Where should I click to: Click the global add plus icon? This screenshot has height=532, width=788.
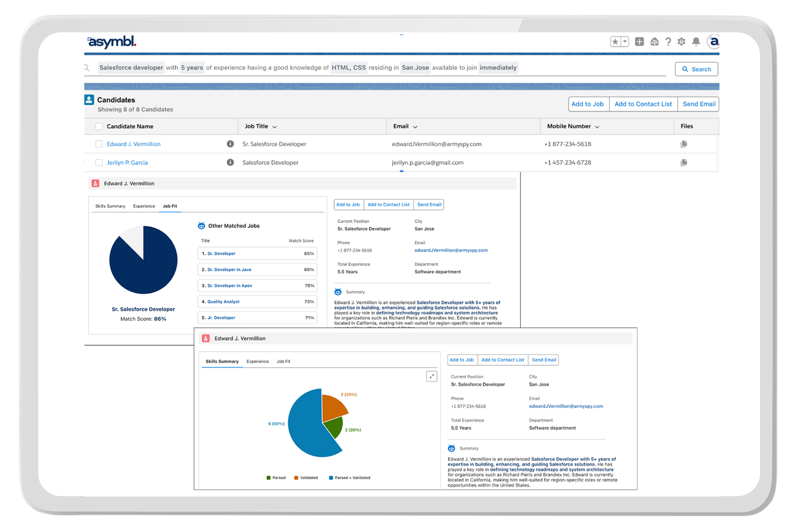(639, 42)
